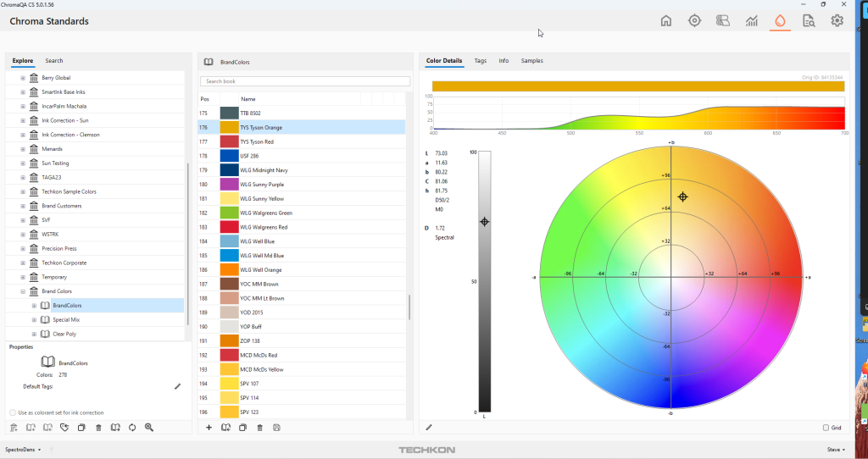The height and width of the screenshot is (459, 868).
Task: Click the heart tag favorite icon
Action: tap(64, 428)
